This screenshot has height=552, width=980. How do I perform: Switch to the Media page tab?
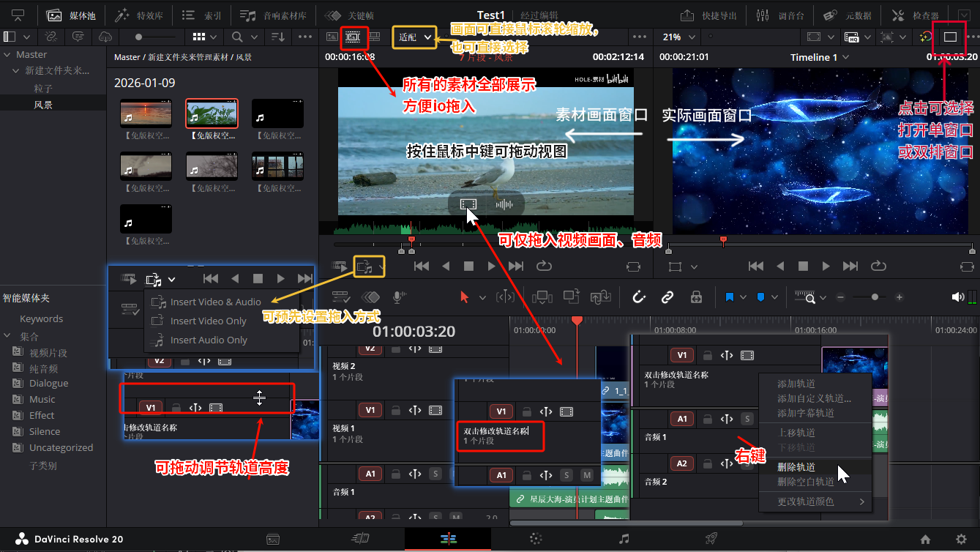tap(273, 539)
